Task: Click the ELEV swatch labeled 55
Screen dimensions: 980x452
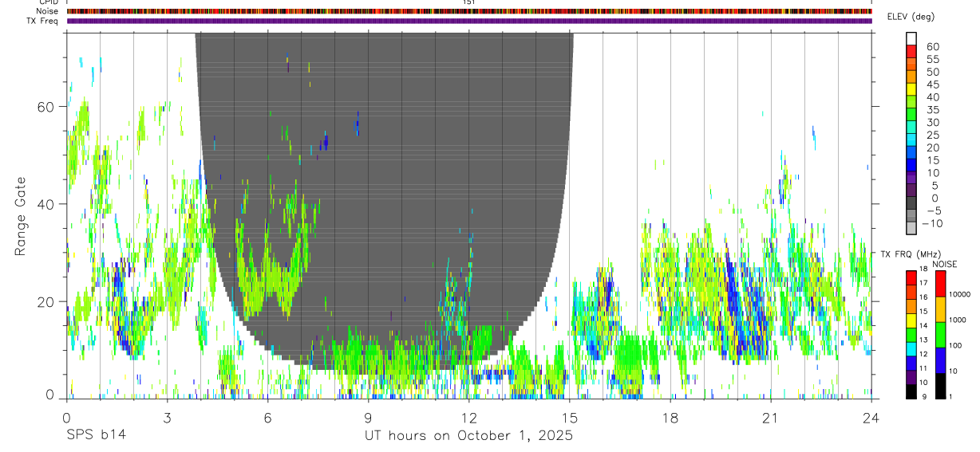Action: pos(911,65)
